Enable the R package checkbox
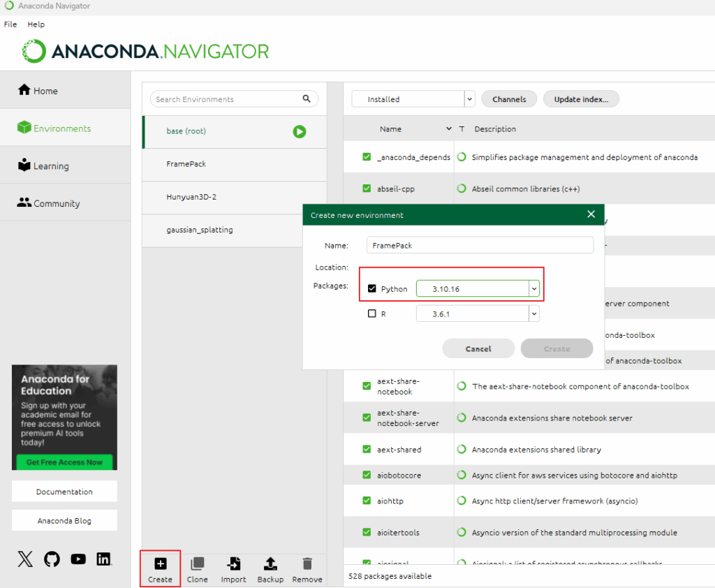The image size is (715, 588). click(372, 314)
